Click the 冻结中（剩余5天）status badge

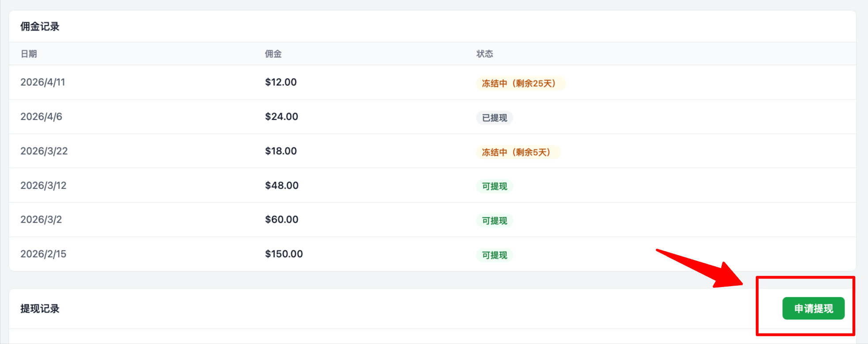518,152
